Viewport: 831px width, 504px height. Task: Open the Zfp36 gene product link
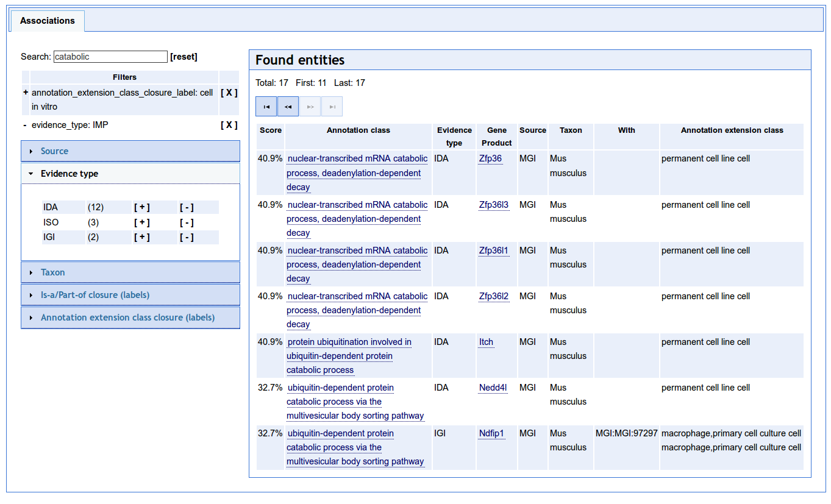point(490,158)
